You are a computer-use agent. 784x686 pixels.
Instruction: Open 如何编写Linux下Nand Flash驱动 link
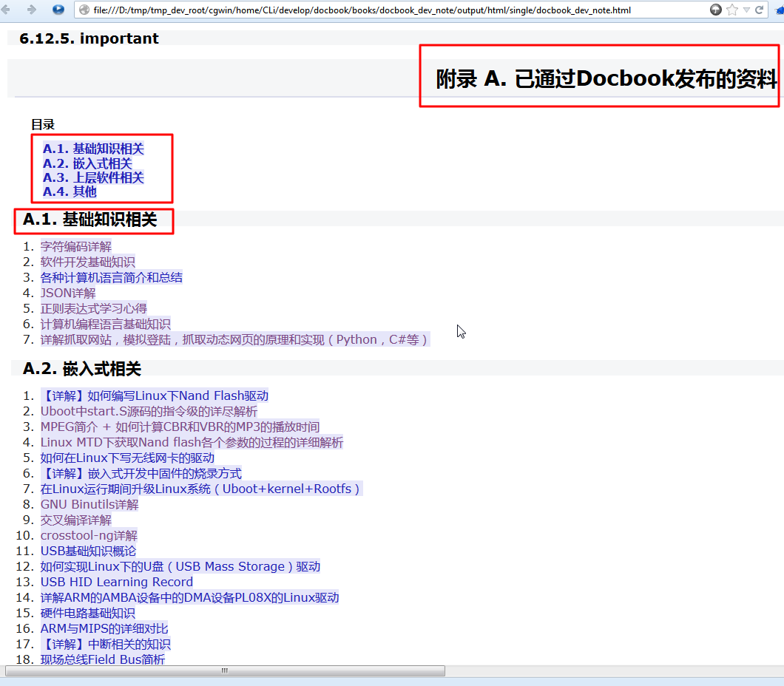155,395
